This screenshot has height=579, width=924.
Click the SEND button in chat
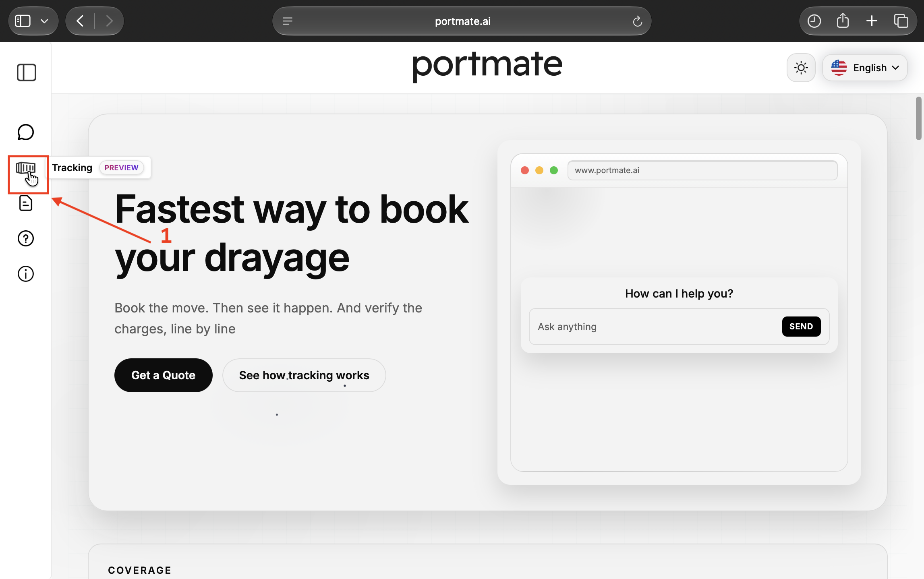point(801,327)
